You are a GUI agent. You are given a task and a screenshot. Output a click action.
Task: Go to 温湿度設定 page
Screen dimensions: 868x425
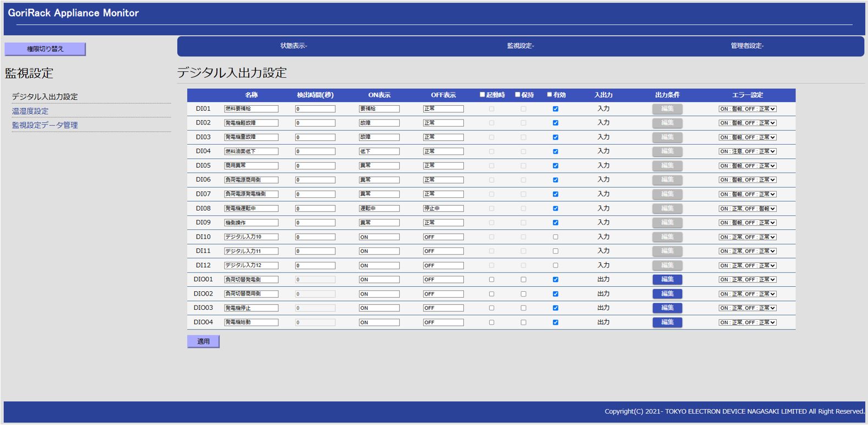[30, 111]
